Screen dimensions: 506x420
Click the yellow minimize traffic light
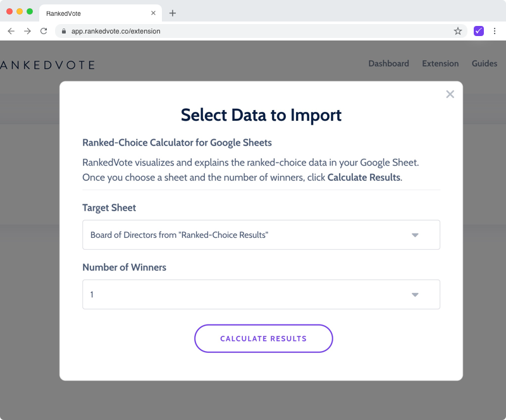[18, 11]
